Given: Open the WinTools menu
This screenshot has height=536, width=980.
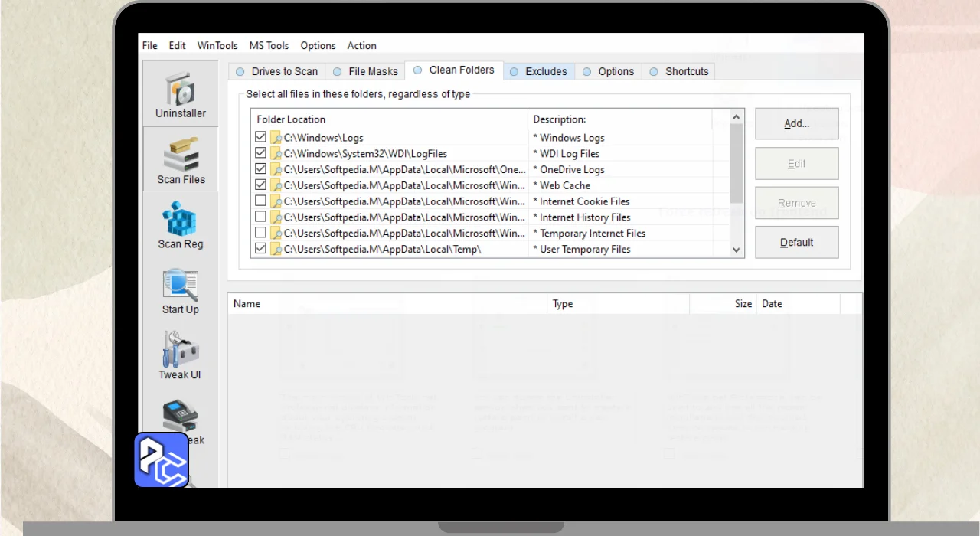Looking at the screenshot, I should point(217,46).
